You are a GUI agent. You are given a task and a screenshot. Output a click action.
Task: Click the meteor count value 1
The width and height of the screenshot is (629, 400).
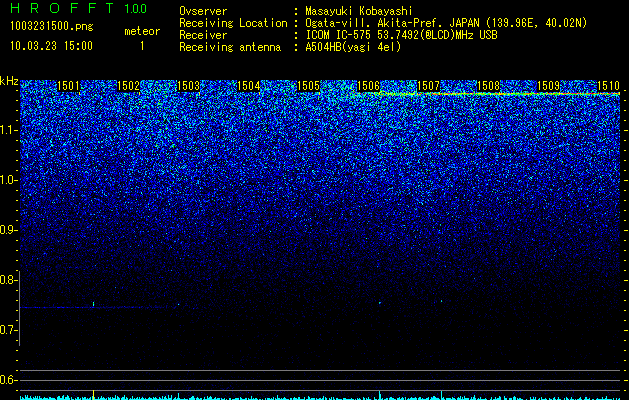[x=142, y=46]
